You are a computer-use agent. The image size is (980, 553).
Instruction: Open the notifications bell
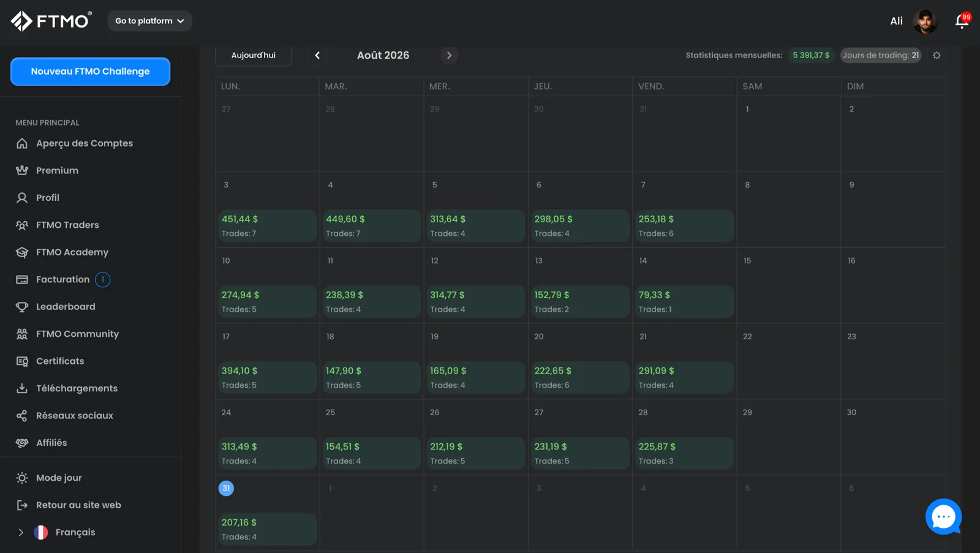tap(962, 21)
